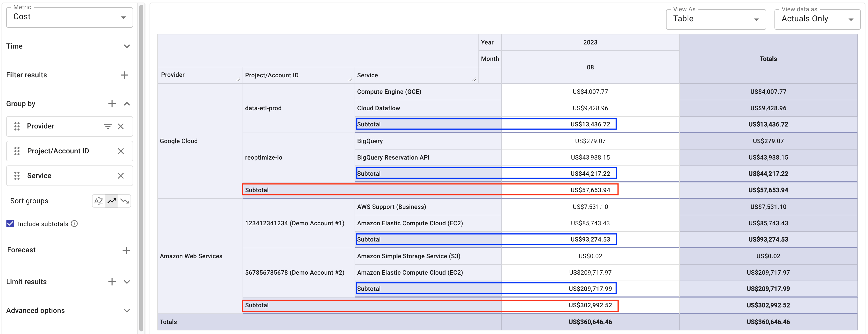The image size is (868, 334).
Task: Uncheck the Include subtotals checkbox
Action: [x=11, y=224]
